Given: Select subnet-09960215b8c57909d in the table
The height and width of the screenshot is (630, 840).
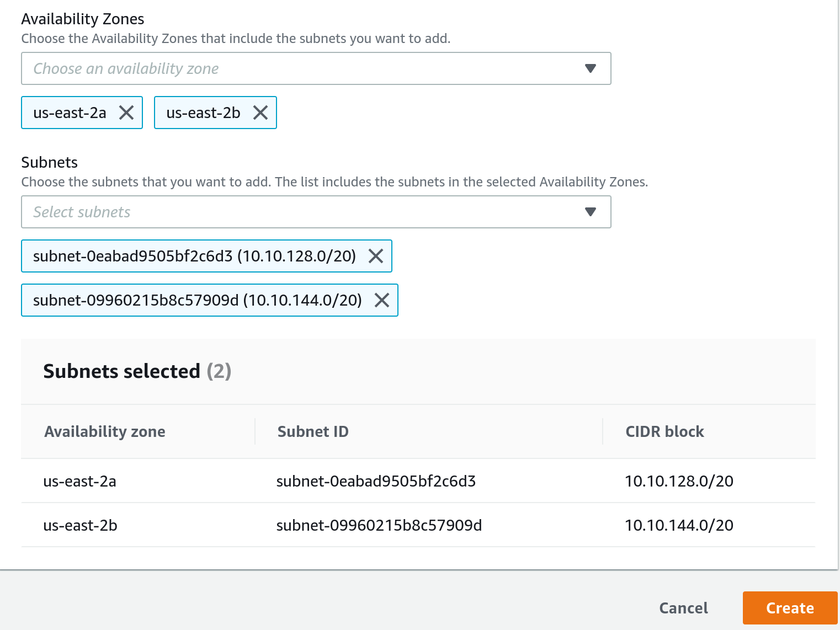Looking at the screenshot, I should click(x=379, y=525).
